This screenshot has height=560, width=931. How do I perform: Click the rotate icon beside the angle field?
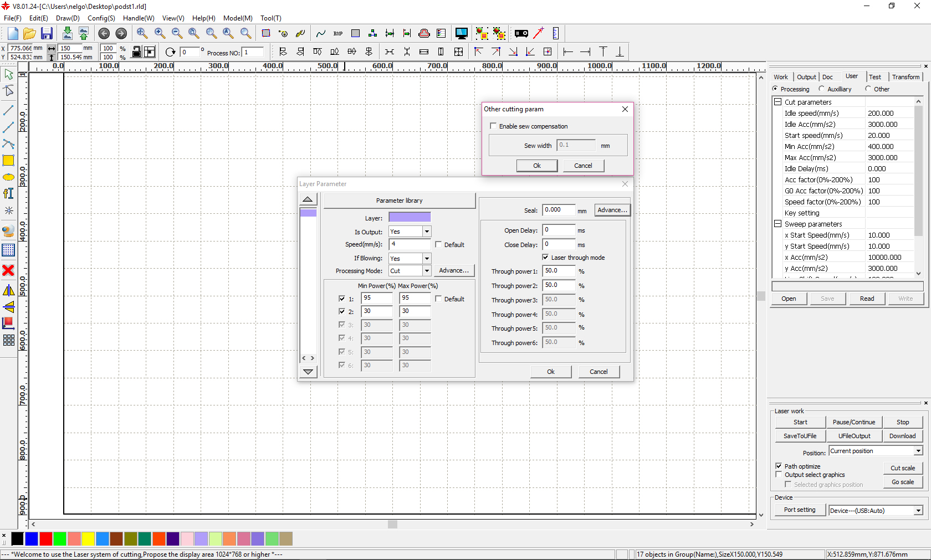(x=170, y=52)
